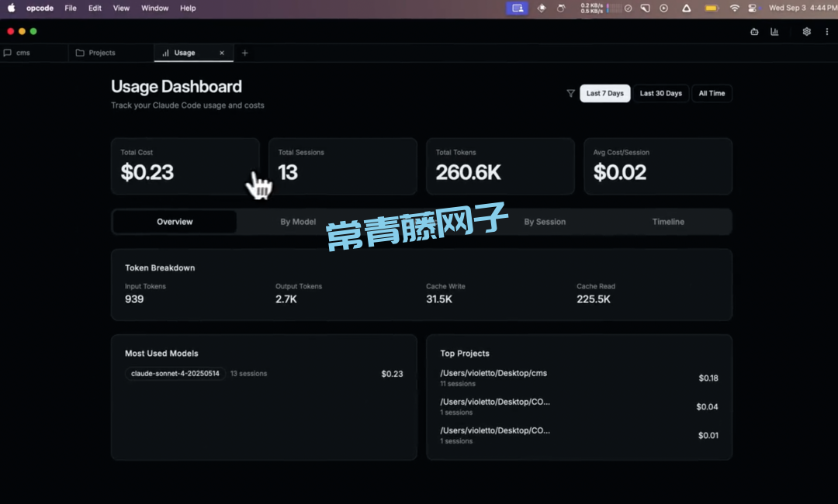Open settings via the gear icon
Image resolution: width=838 pixels, height=504 pixels.
pyautogui.click(x=806, y=32)
